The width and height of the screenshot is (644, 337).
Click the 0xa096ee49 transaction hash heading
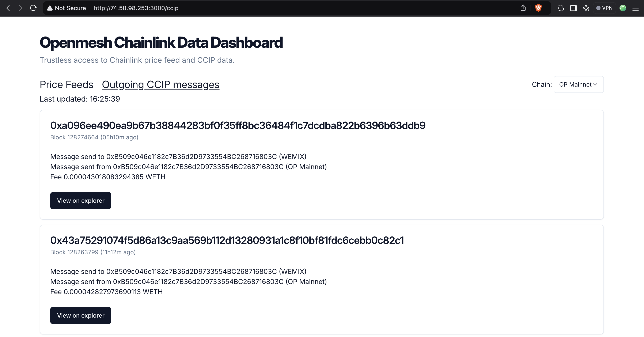coord(238,125)
